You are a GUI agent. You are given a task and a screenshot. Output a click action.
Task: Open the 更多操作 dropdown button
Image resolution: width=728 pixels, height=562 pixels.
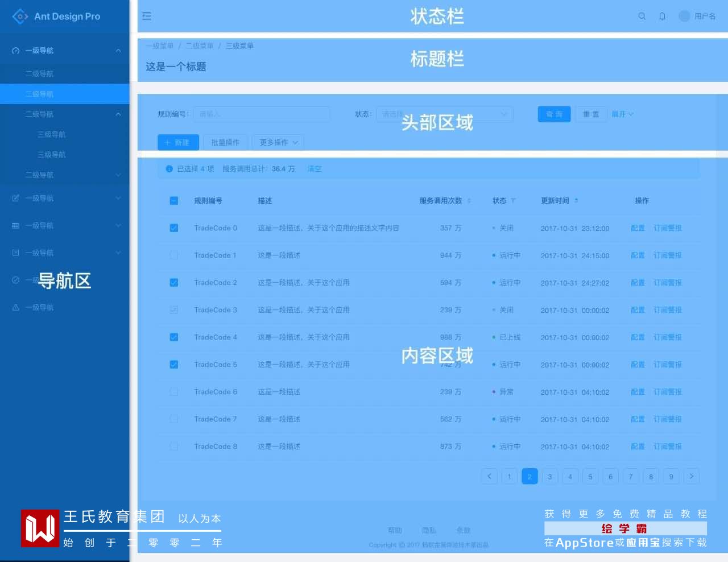[x=278, y=142]
